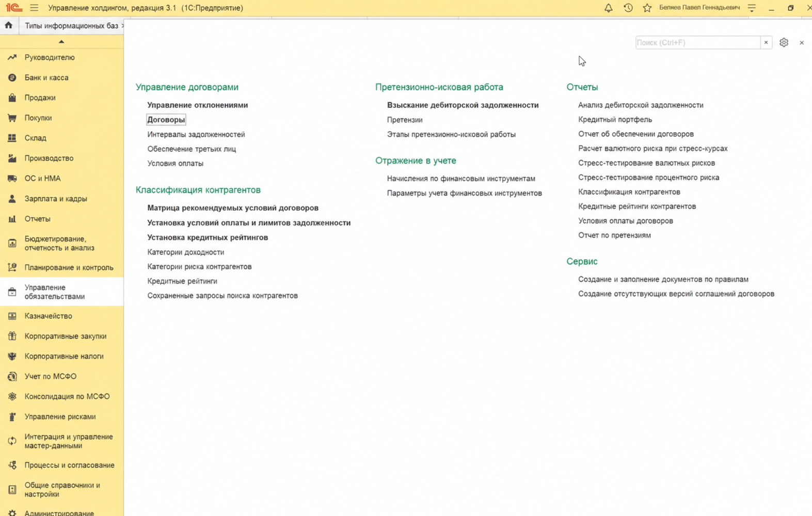812x516 pixels.
Task: Open Установка условий оплаты и лимитов задолженности
Action: click(x=249, y=223)
